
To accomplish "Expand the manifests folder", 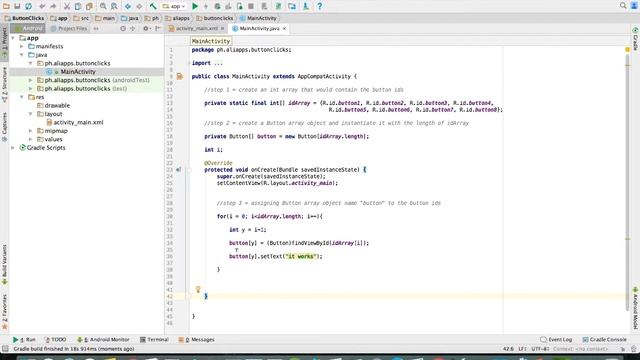I will tap(22, 47).
